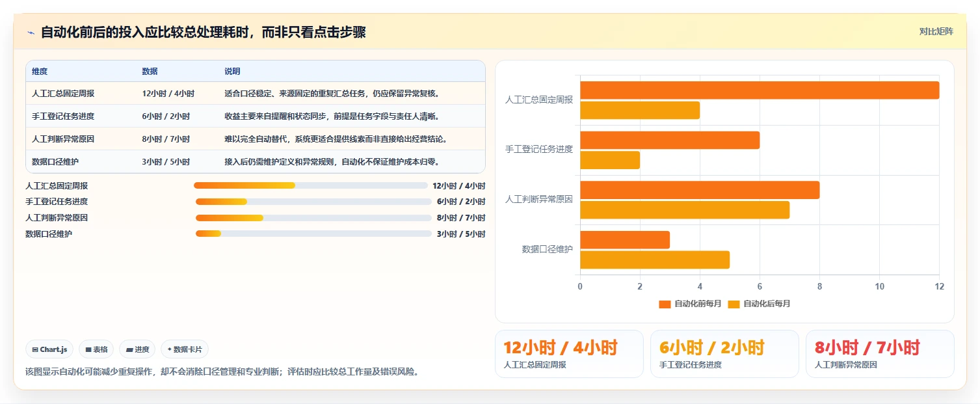The width and height of the screenshot is (980, 404).
Task: Click the 进度 chip
Action: click(137, 349)
